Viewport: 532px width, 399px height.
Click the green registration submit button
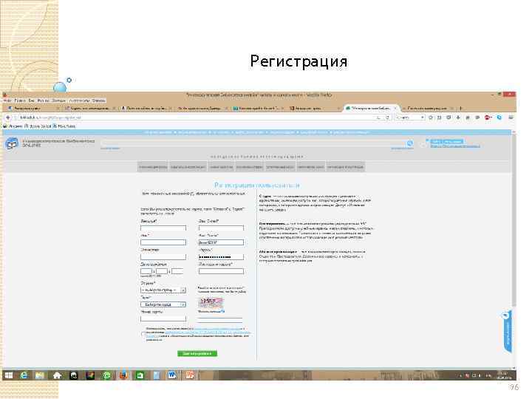pyautogui.click(x=197, y=353)
